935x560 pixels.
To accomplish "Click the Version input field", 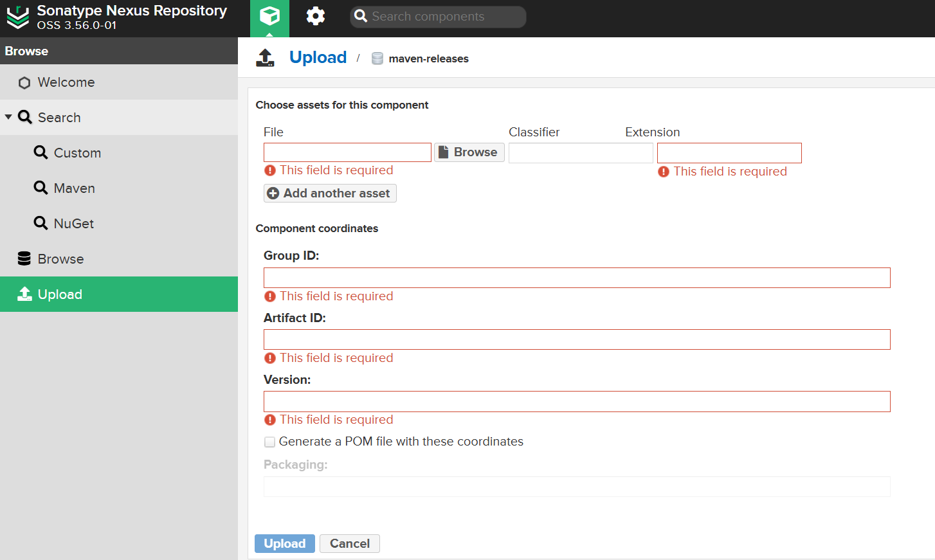I will pyautogui.click(x=577, y=401).
